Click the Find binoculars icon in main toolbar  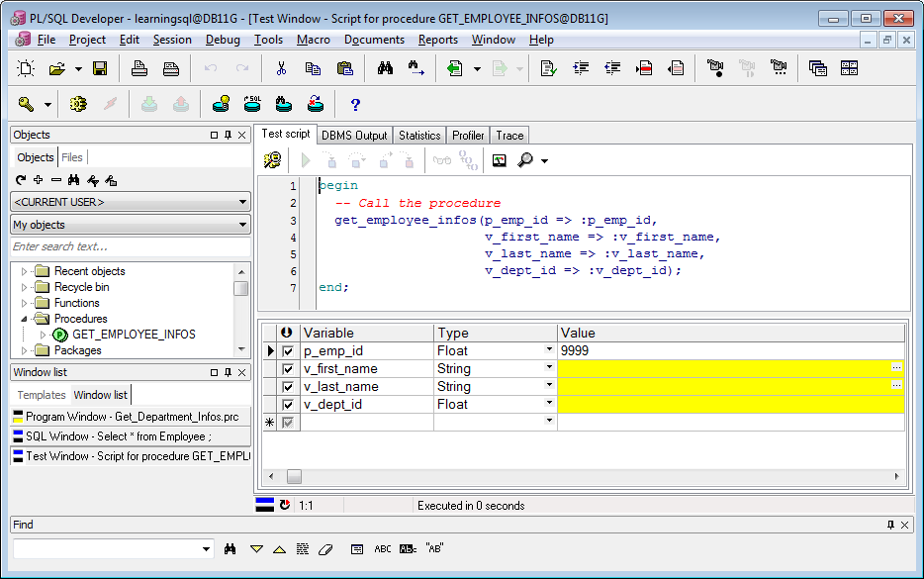pos(386,68)
